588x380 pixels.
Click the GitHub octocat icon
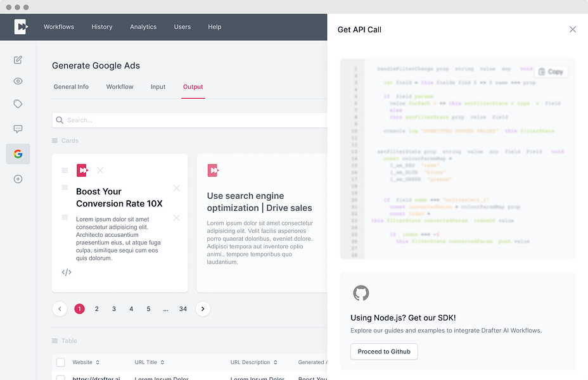click(361, 293)
